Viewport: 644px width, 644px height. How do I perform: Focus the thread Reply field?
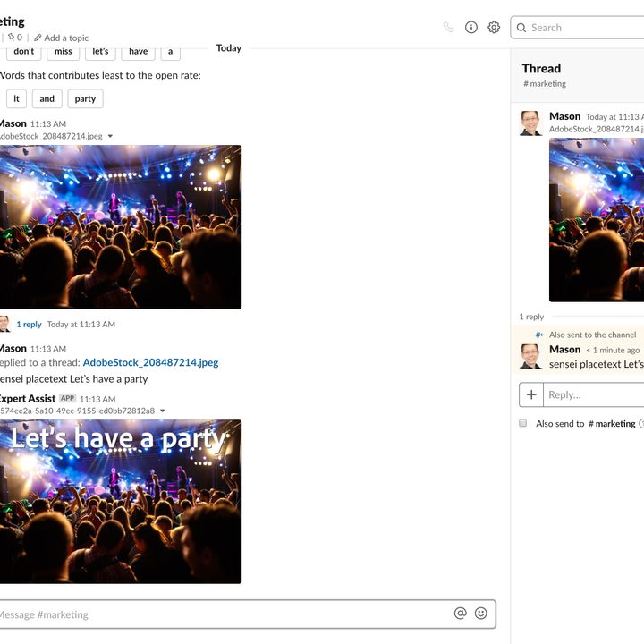coord(594,394)
